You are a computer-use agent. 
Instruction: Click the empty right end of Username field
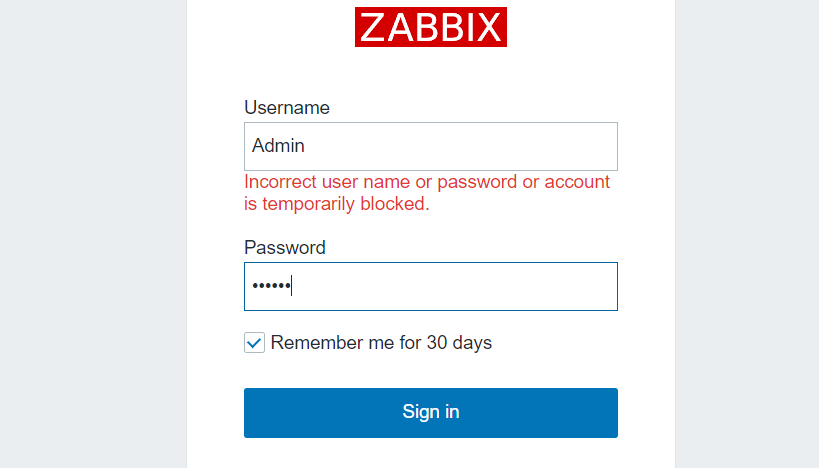(x=580, y=146)
